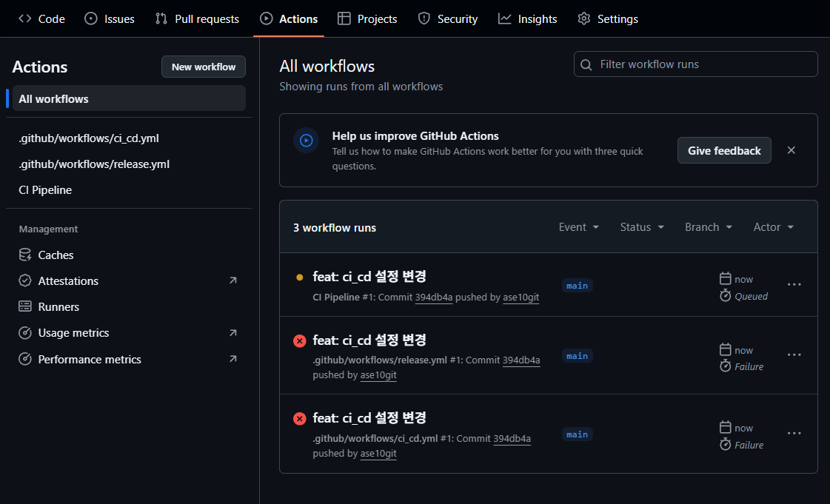View the Insights tab
The height and width of the screenshot is (504, 830).
click(x=528, y=19)
